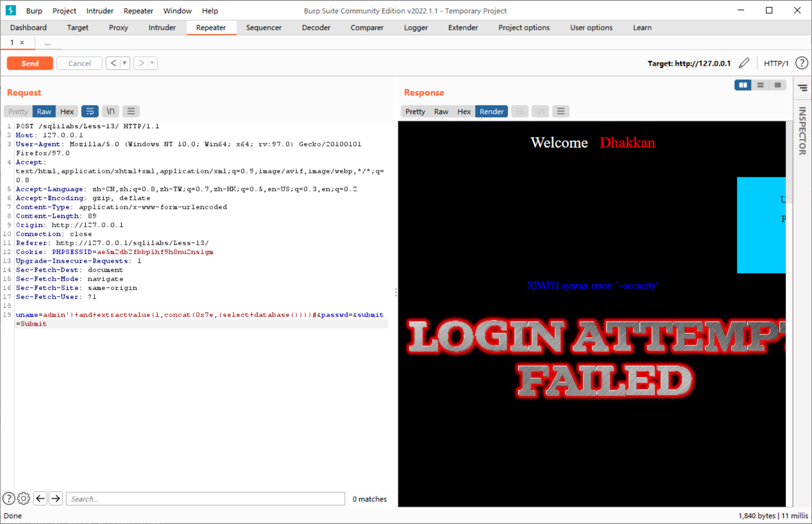
Task: Open the Burp menu
Action: click(x=34, y=11)
